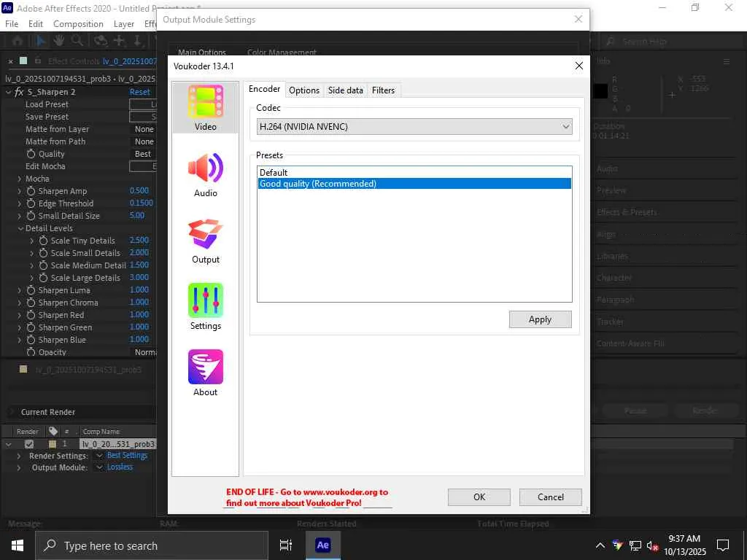Show hidden tray icons chevron
Image resolution: width=747 pixels, height=560 pixels.
coord(600,545)
